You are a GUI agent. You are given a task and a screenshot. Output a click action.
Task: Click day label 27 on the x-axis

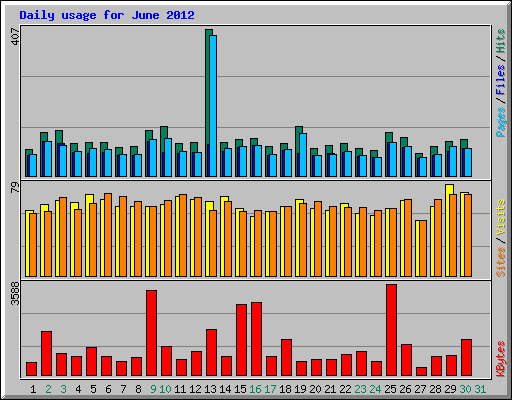pyautogui.click(x=420, y=389)
